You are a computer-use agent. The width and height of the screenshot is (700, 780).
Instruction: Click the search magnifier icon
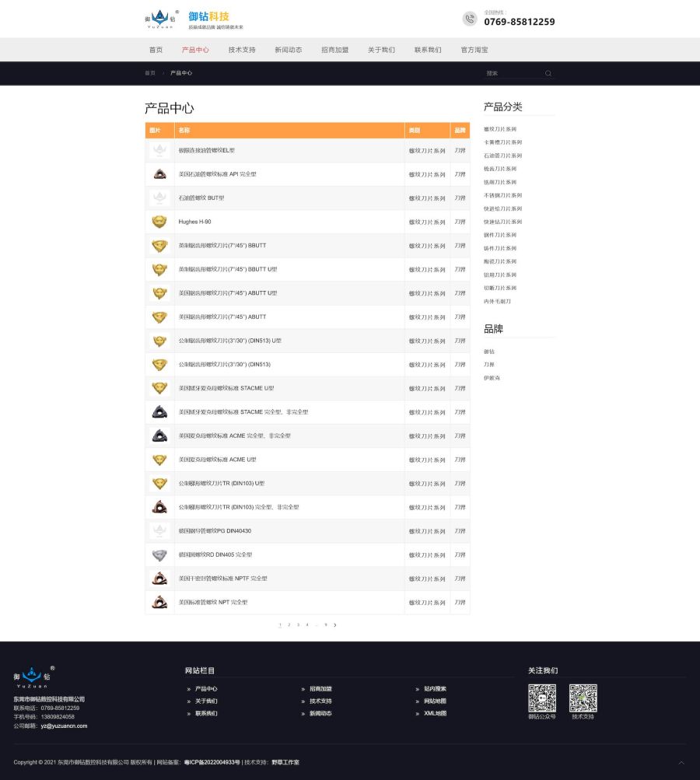(x=548, y=73)
